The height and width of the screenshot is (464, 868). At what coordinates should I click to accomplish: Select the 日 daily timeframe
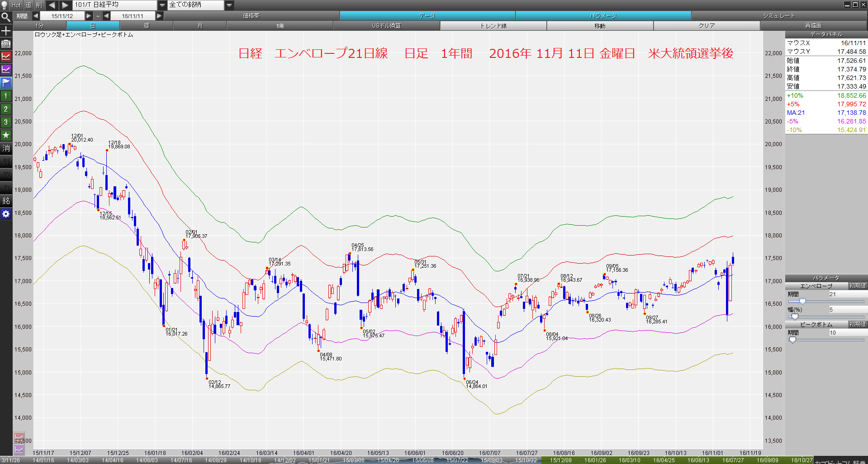pyautogui.click(x=93, y=26)
